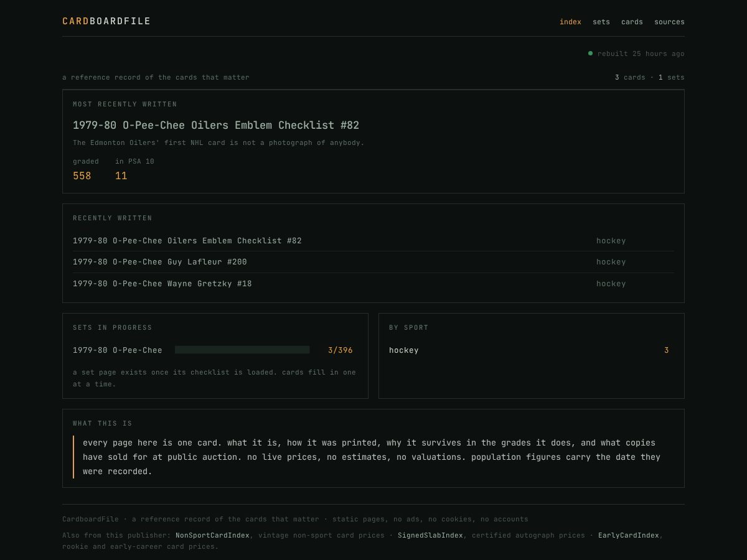Open the Oilers Emblem Checklist #82 row in recently written
This screenshot has height=560, width=747.
coord(374,241)
